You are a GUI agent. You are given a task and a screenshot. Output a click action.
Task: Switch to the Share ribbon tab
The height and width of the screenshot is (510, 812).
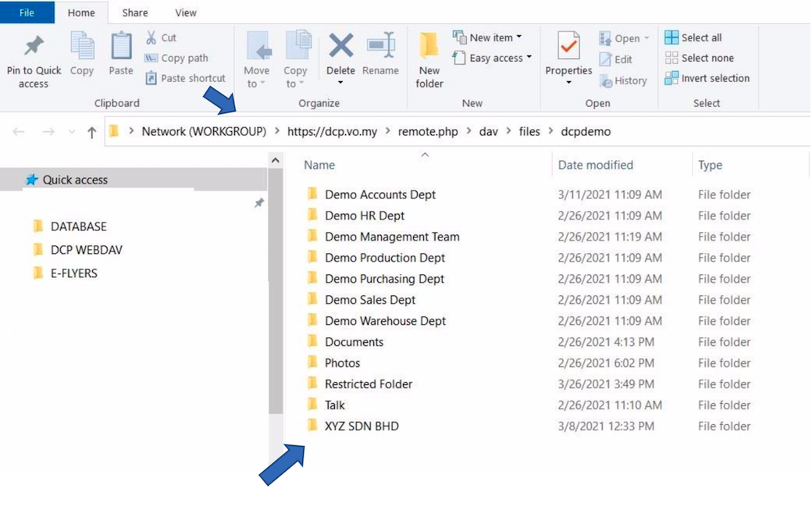(x=135, y=12)
